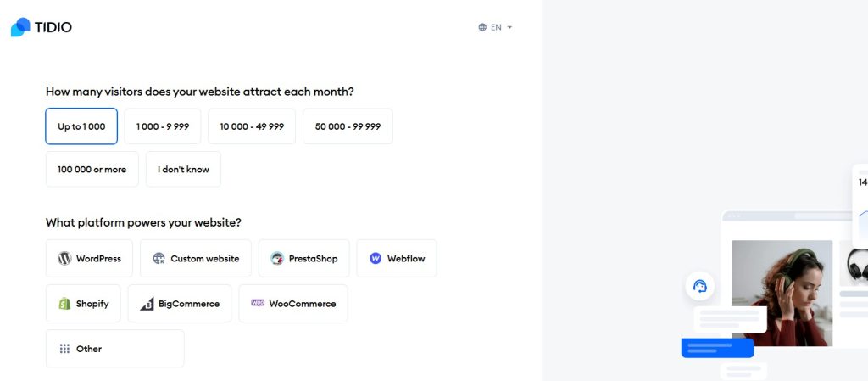Click the WordPress logo icon
The image size is (868, 381).
coord(64,258)
